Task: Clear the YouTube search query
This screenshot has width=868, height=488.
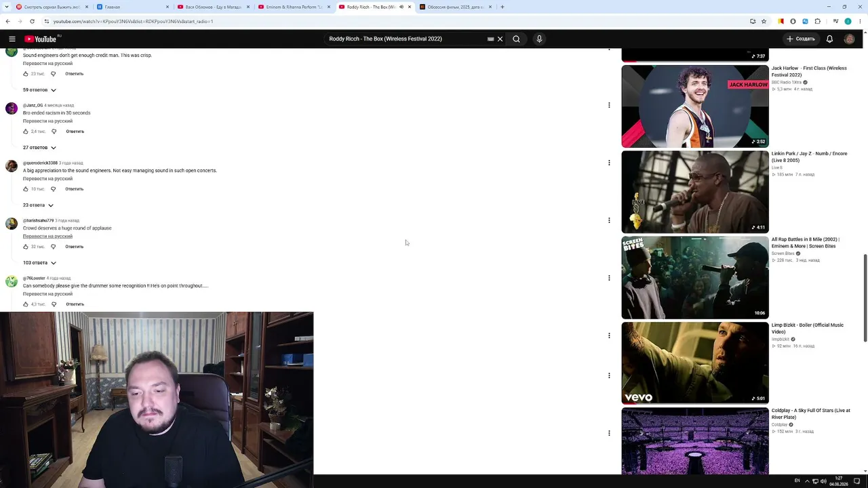Action: 500,39
